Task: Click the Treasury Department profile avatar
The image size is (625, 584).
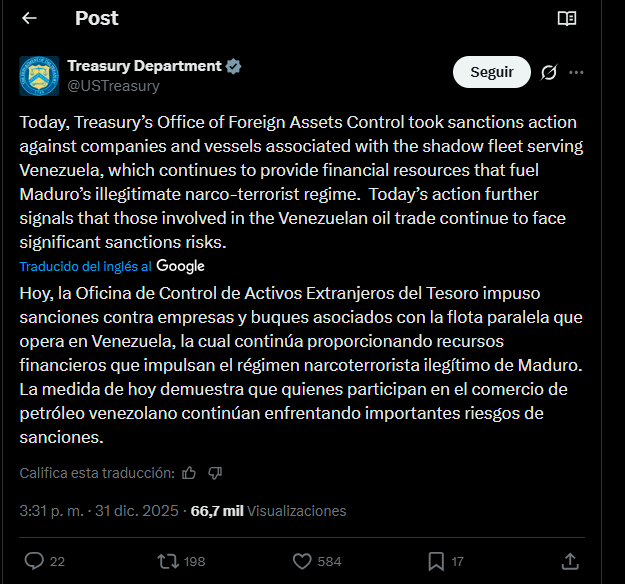Action: pos(39,76)
